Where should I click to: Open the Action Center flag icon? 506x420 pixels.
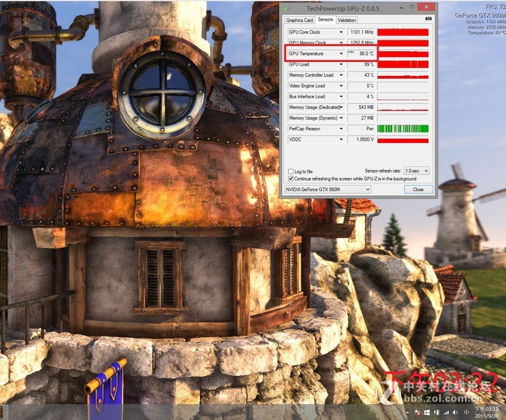point(417,412)
